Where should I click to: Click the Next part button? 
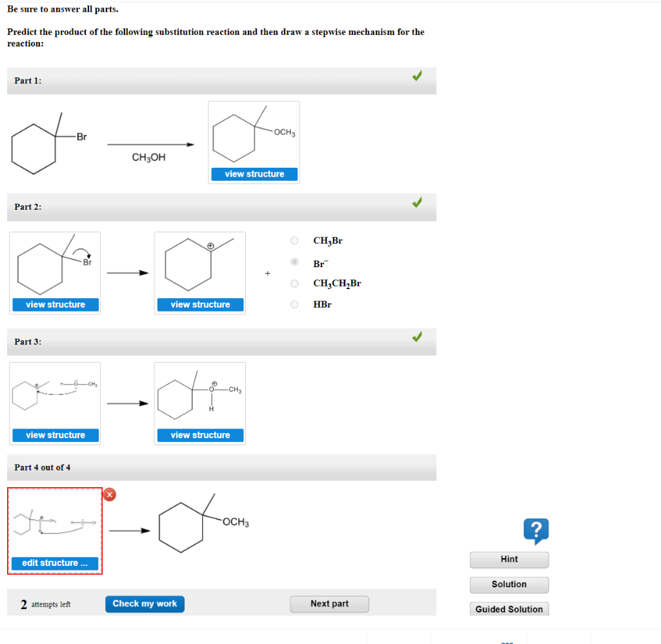click(329, 604)
